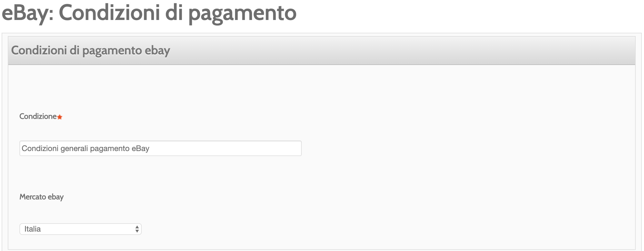Click the eBay: Condizioni di pagamento page title
644x251 pixels.
[149, 13]
